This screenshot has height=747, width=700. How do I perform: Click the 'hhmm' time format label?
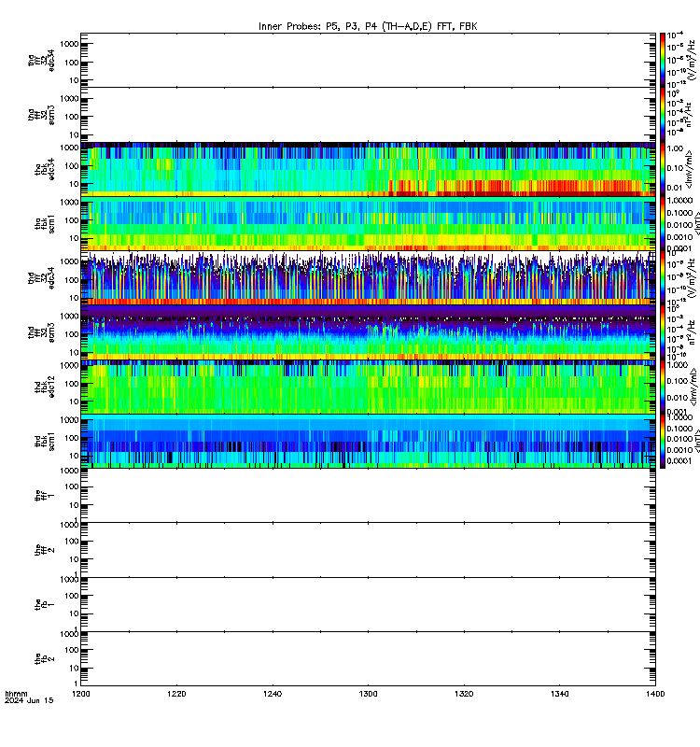point(16,694)
